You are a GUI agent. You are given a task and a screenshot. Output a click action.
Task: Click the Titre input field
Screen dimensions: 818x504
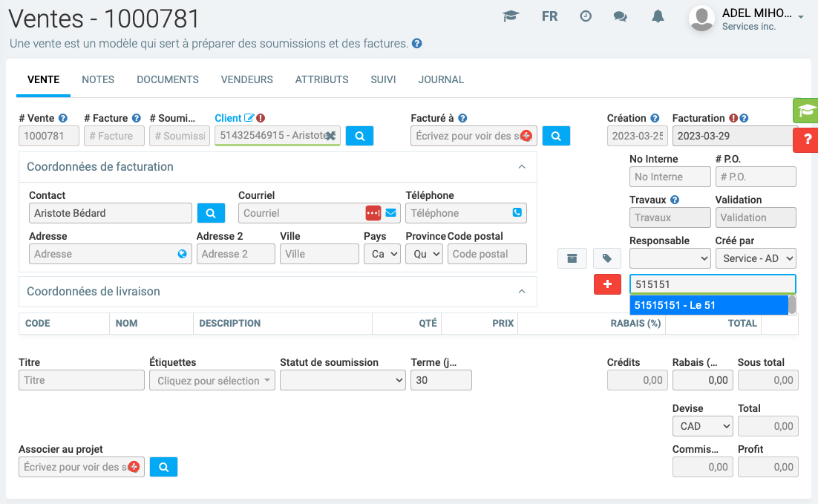(x=82, y=380)
